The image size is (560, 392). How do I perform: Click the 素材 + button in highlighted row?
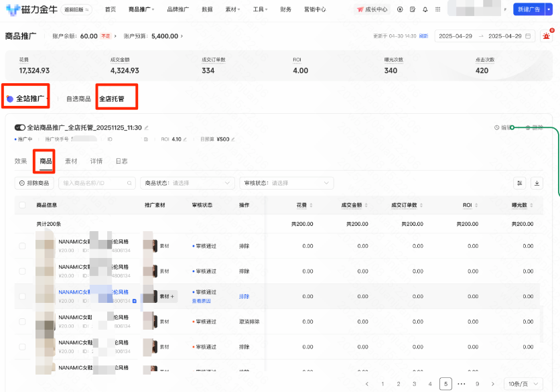click(167, 296)
